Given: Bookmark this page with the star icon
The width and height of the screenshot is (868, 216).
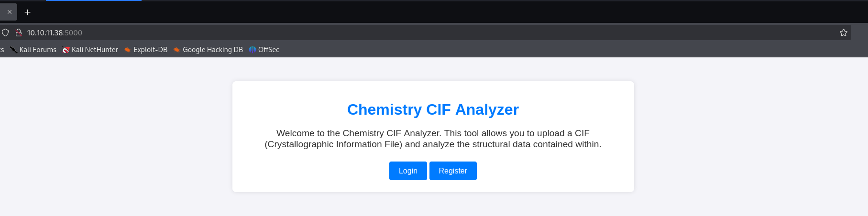Looking at the screenshot, I should pos(843,32).
